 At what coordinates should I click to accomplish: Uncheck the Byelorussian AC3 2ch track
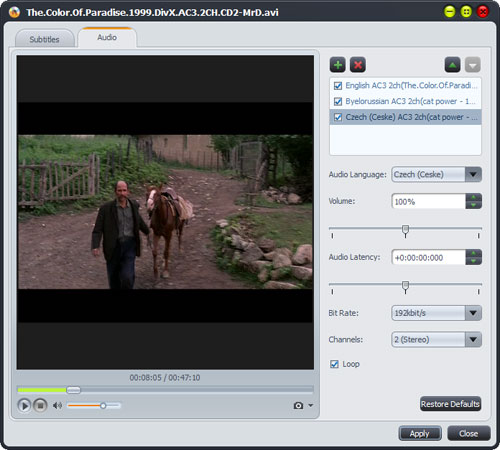[x=338, y=101]
